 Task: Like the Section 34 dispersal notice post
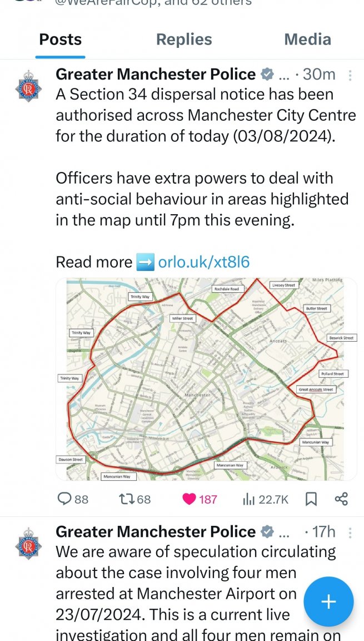pyautogui.click(x=199, y=499)
